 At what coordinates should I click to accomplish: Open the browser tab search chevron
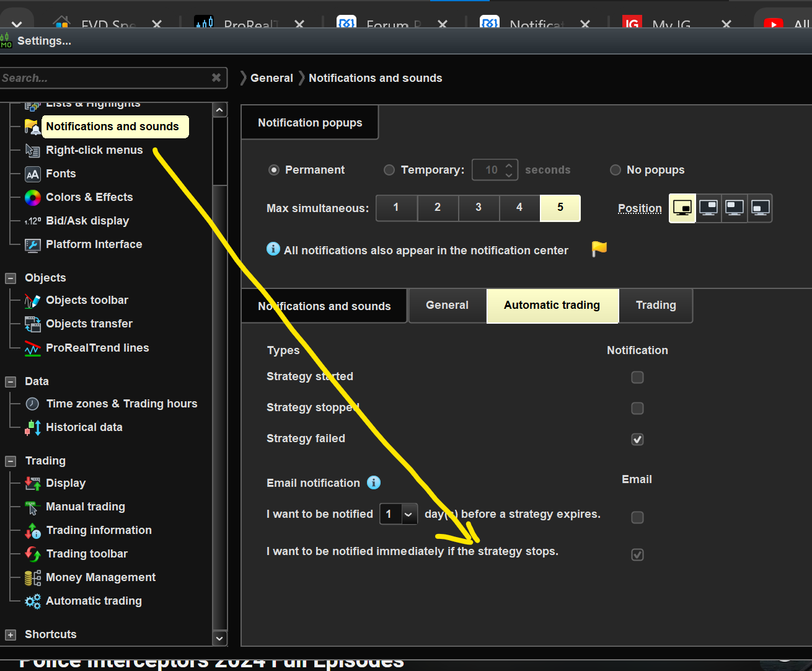click(17, 24)
